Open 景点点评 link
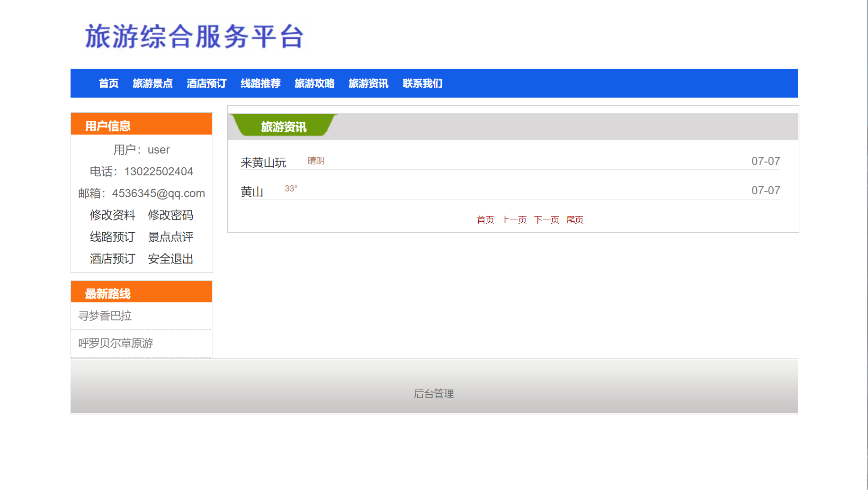 tap(170, 237)
